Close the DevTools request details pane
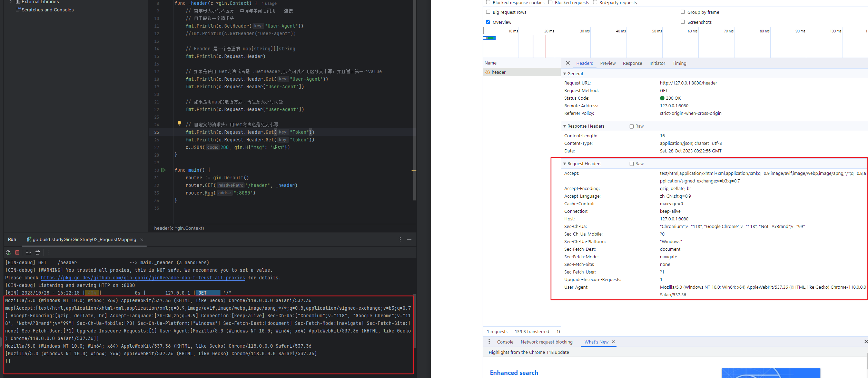 pos(568,63)
